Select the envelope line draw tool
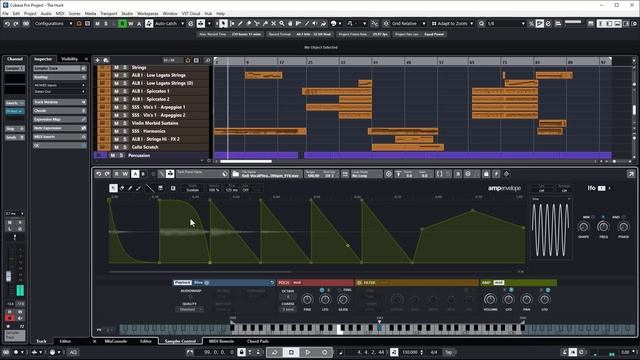Screen dimensions: 640x360 (x=150, y=188)
